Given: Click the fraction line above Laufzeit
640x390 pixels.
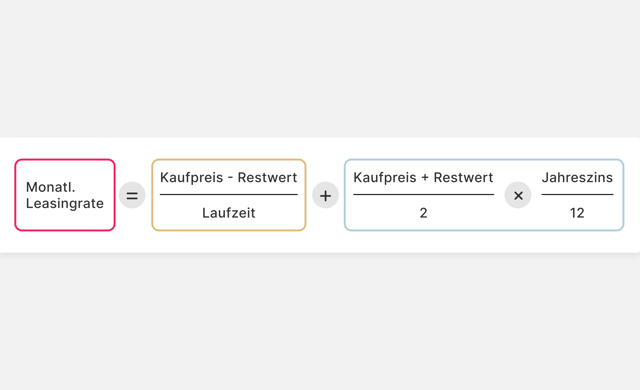Looking at the screenshot, I should tap(229, 195).
